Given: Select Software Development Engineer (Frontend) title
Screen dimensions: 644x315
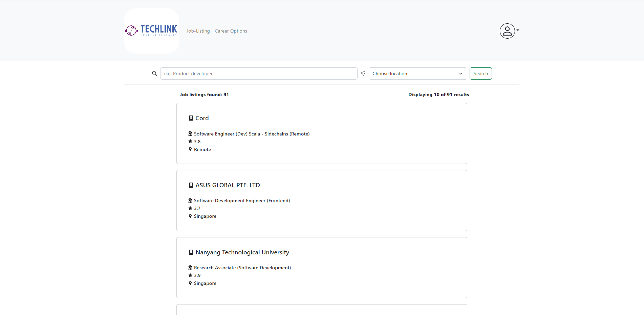Looking at the screenshot, I should (x=242, y=201).
